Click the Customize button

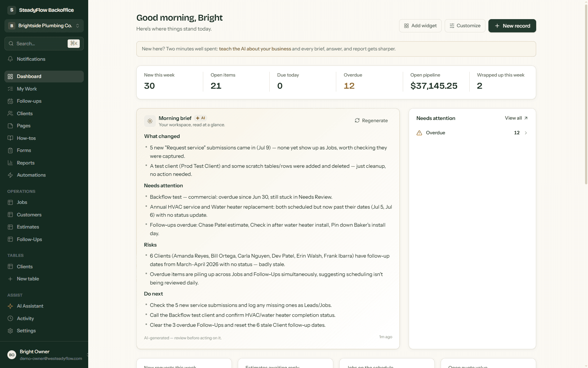[465, 26]
